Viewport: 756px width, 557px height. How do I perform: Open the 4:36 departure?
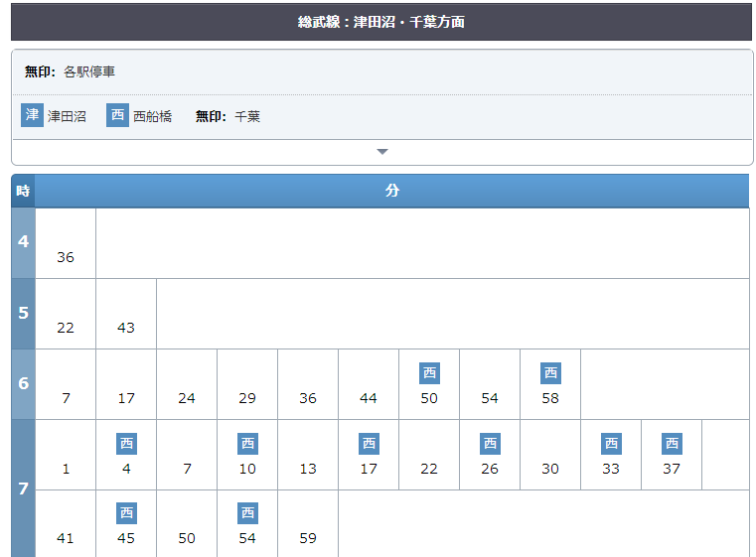[66, 257]
